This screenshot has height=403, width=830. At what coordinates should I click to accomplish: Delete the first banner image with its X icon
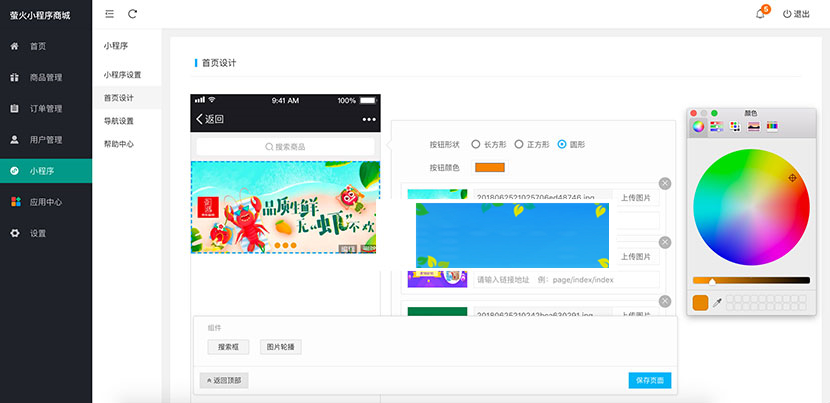coord(665,183)
